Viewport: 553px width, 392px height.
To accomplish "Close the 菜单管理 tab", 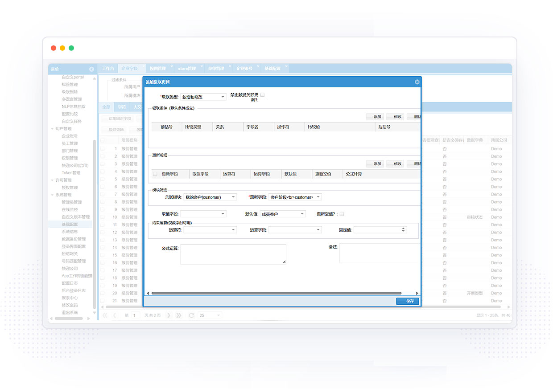I will [230, 66].
